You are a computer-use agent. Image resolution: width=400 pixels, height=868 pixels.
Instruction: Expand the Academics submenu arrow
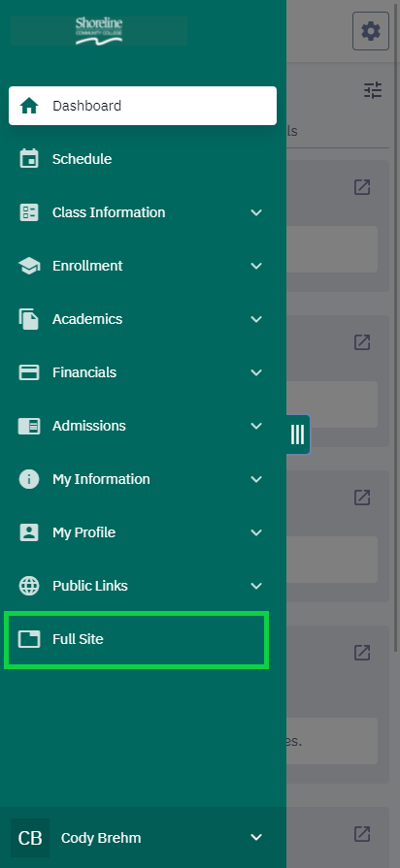pos(256,319)
